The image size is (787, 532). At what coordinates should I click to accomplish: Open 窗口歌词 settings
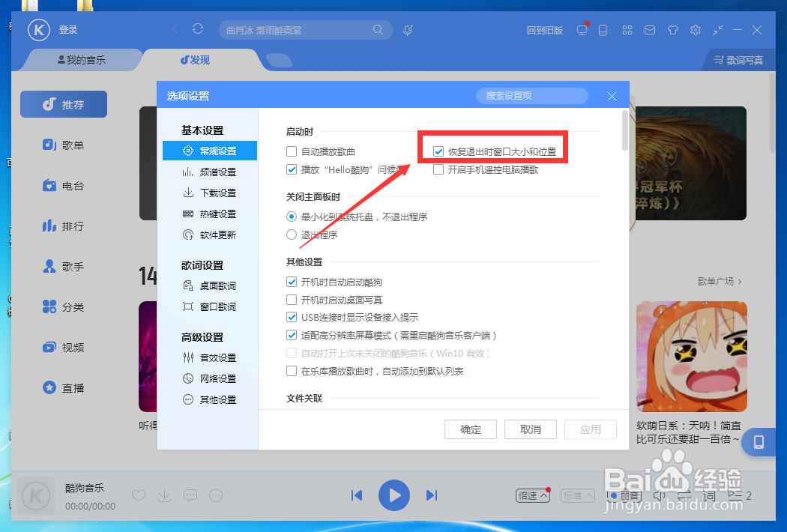[x=209, y=306]
